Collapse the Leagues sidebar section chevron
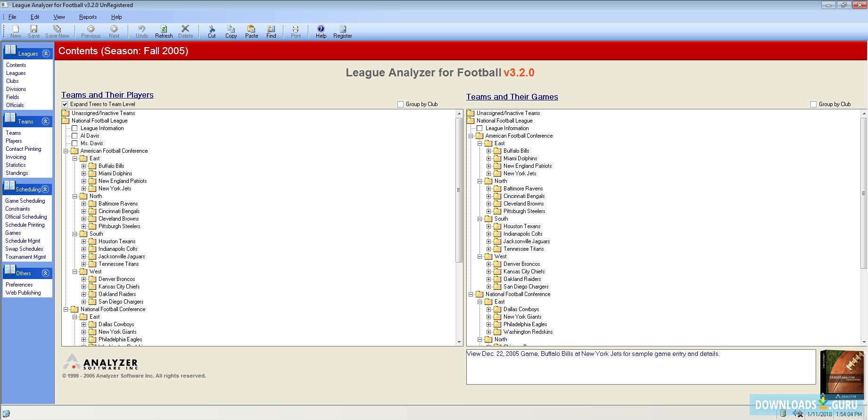This screenshot has width=868, height=420. click(46, 53)
